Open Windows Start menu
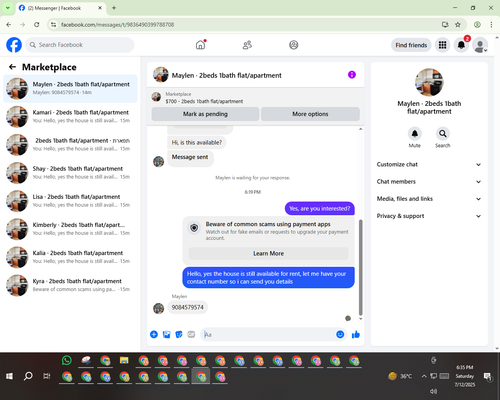Image resolution: width=500 pixels, height=400 pixels. pyautogui.click(x=9, y=376)
